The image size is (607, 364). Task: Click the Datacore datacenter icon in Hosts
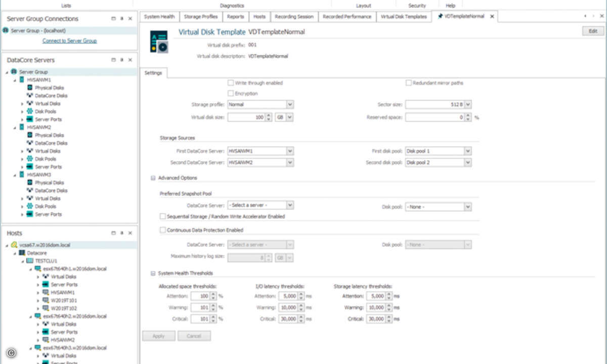[x=22, y=253]
